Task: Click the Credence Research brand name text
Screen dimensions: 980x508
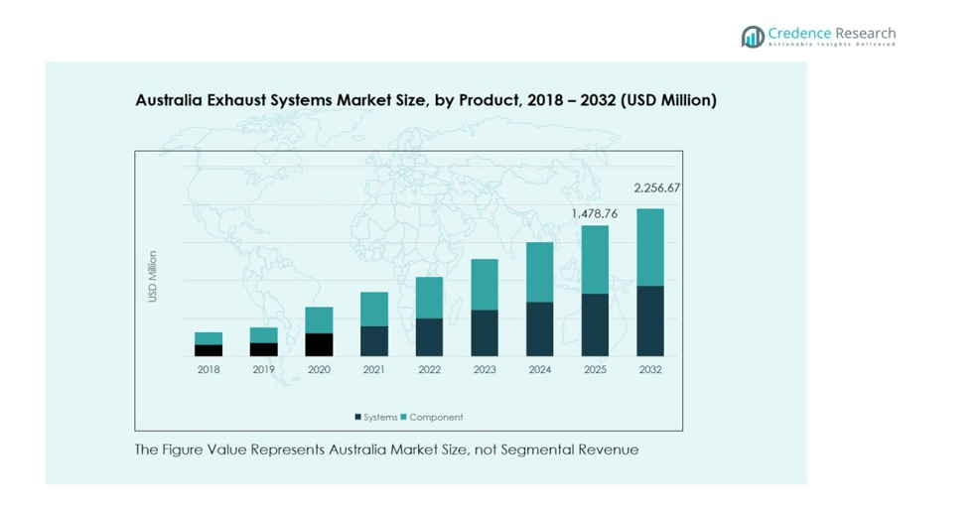Action: tap(831, 33)
